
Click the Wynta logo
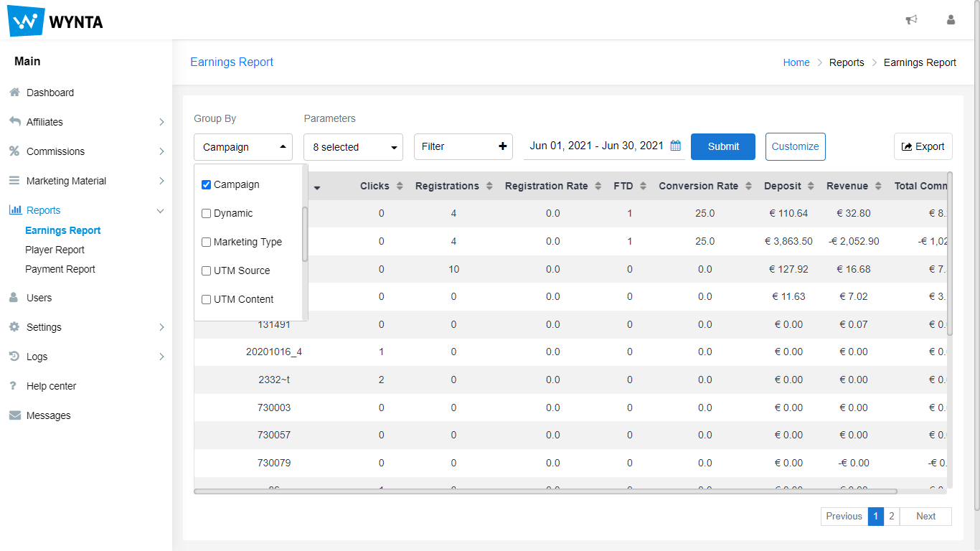[56, 21]
